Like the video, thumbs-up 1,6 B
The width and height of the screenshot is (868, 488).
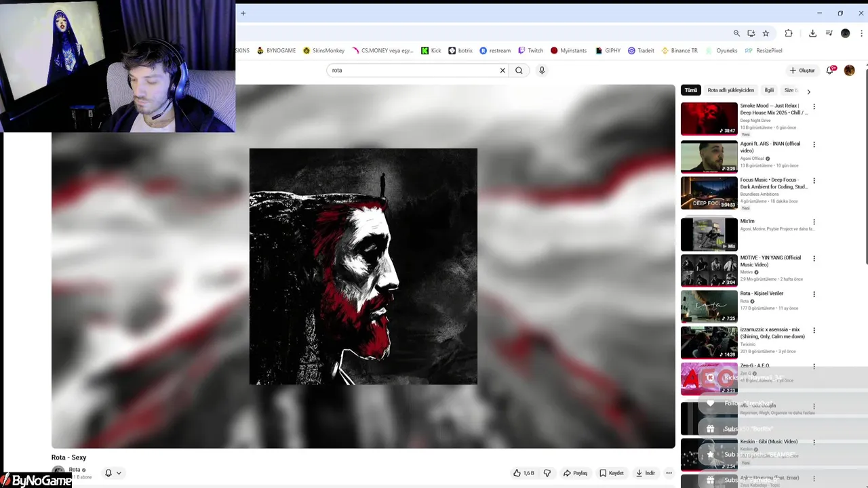coord(524,473)
